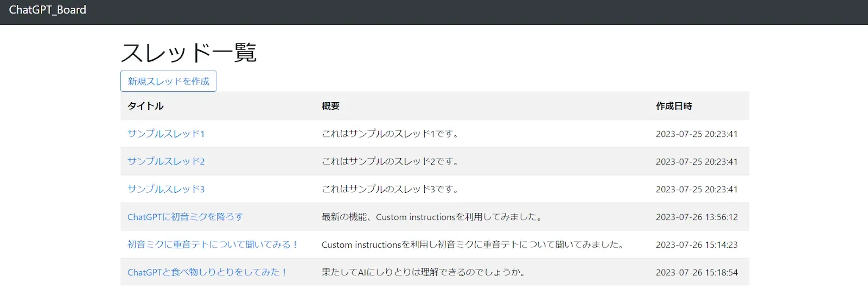
Task: Click the 新規スレッドを作成 button
Action: [x=168, y=81]
